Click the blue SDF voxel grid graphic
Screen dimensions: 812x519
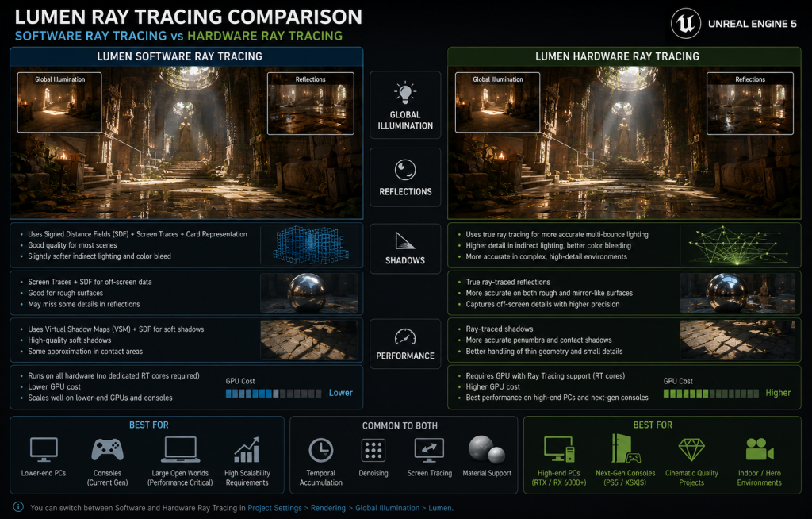pyautogui.click(x=311, y=244)
